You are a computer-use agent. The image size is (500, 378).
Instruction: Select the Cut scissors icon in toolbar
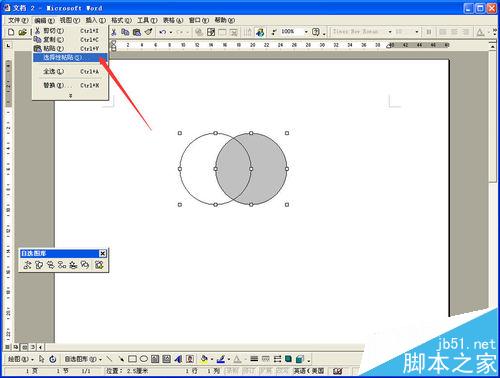pos(114,32)
